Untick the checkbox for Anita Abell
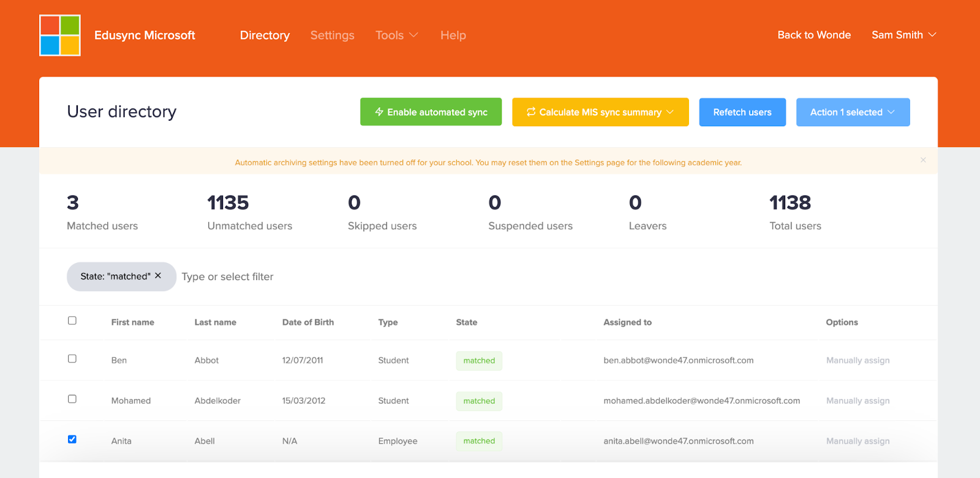 point(72,439)
